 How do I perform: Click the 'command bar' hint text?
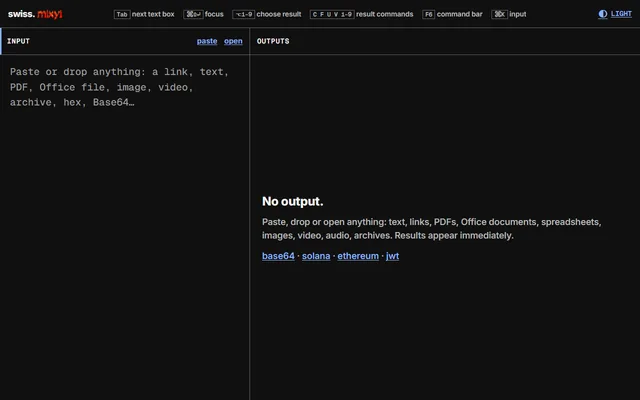pos(460,14)
